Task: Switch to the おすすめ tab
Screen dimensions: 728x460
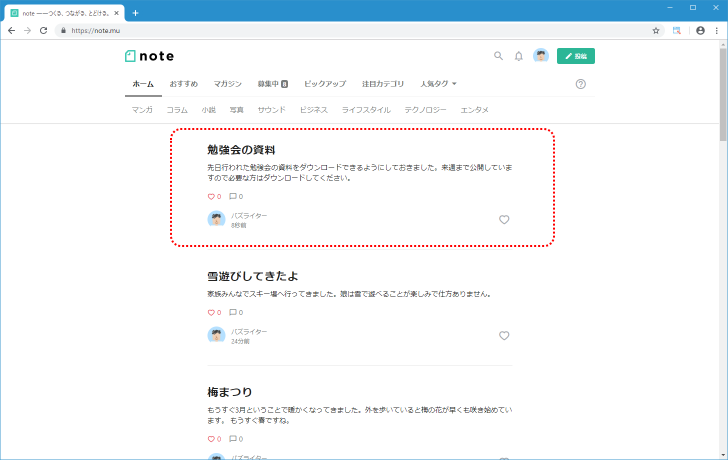Action: point(183,84)
